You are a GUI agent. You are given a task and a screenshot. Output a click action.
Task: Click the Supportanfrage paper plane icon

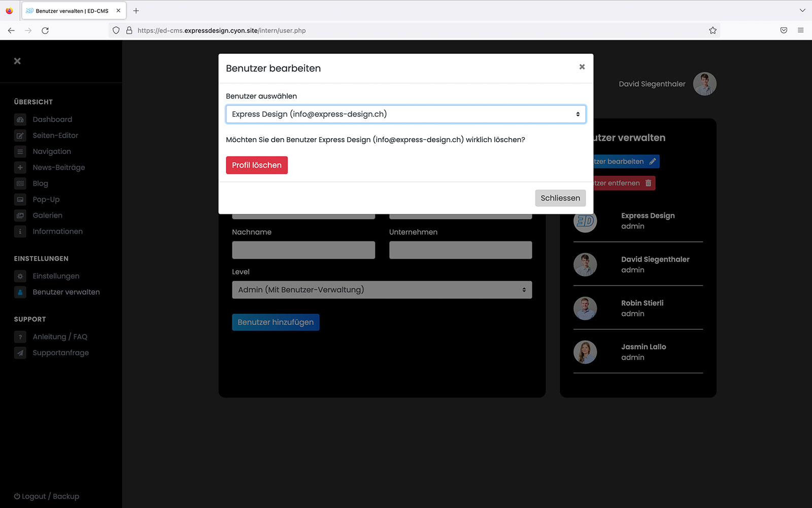click(x=20, y=353)
